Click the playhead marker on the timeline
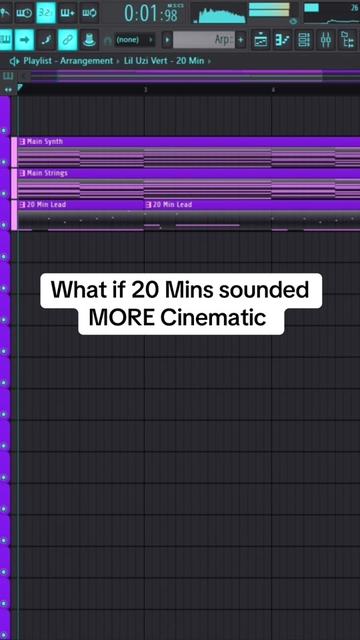 19,87
